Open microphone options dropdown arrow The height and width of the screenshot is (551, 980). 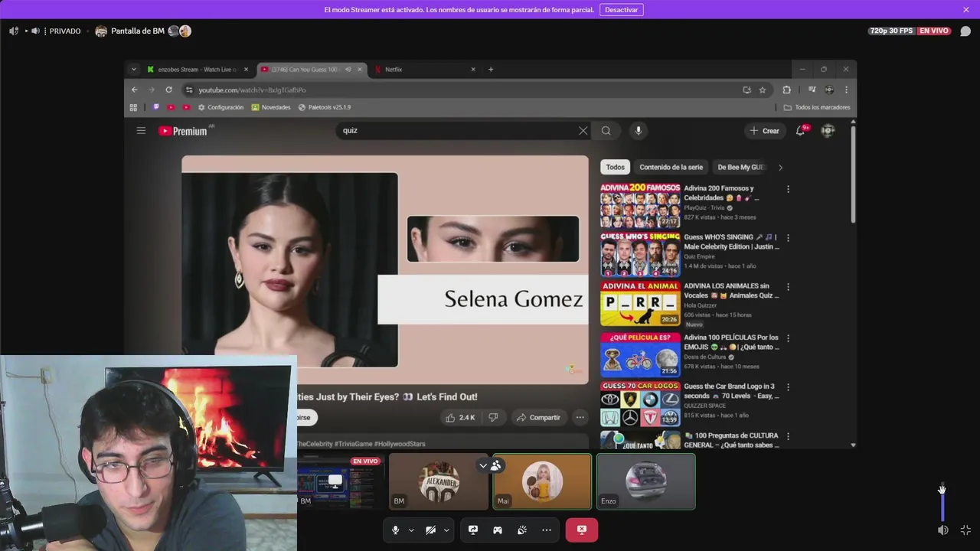pyautogui.click(x=411, y=530)
